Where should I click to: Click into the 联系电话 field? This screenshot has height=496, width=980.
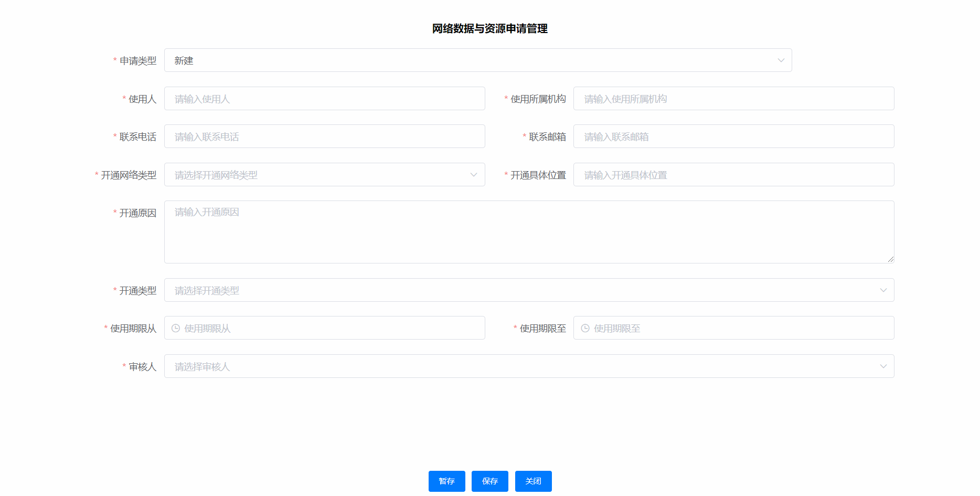tap(324, 136)
